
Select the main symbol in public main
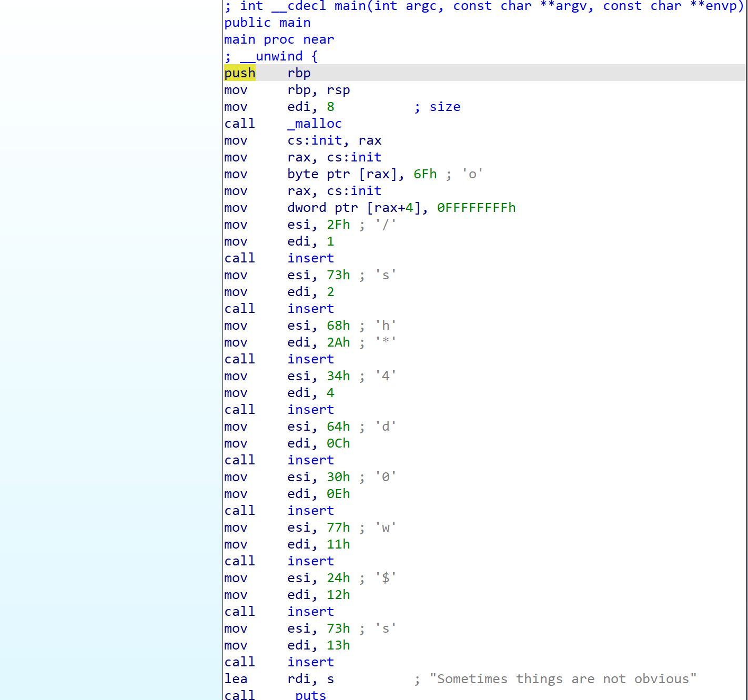pyautogui.click(x=295, y=23)
